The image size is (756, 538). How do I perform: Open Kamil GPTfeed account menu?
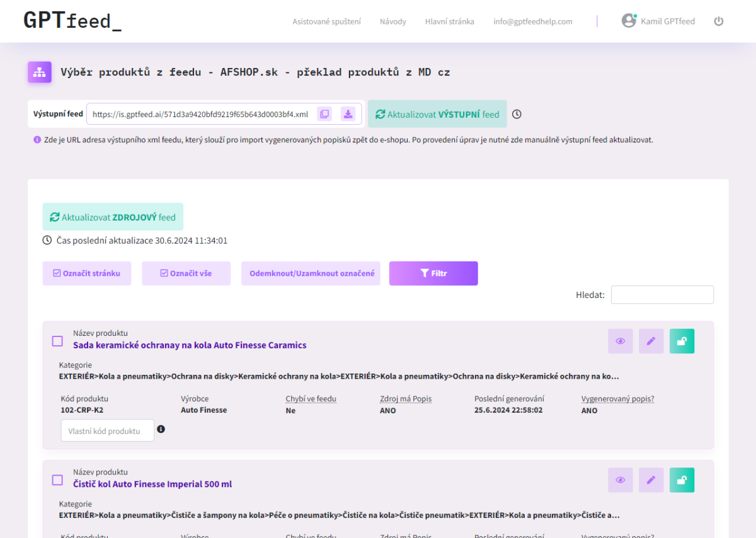pos(668,21)
